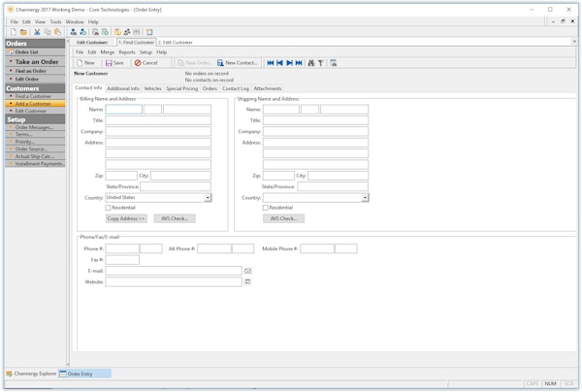This screenshot has height=392, width=582.
Task: Jump to the first record arrow
Action: pyautogui.click(x=271, y=63)
